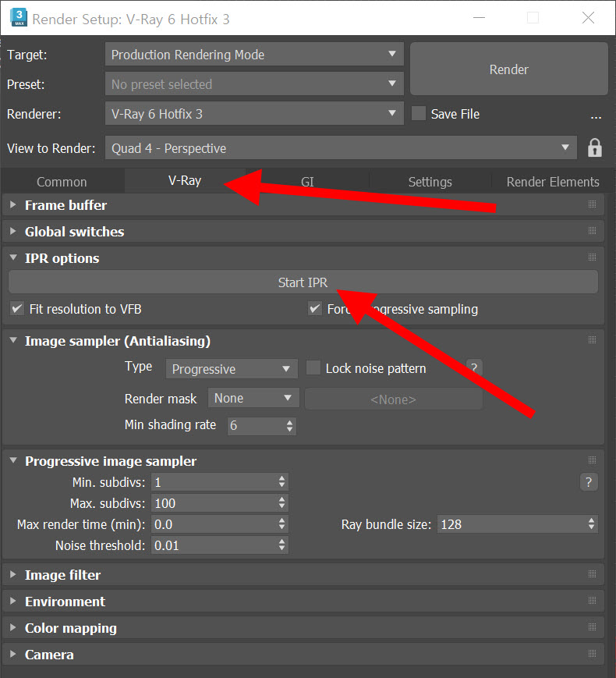Switch to the GI tab
This screenshot has height=678, width=616.
coord(307,182)
